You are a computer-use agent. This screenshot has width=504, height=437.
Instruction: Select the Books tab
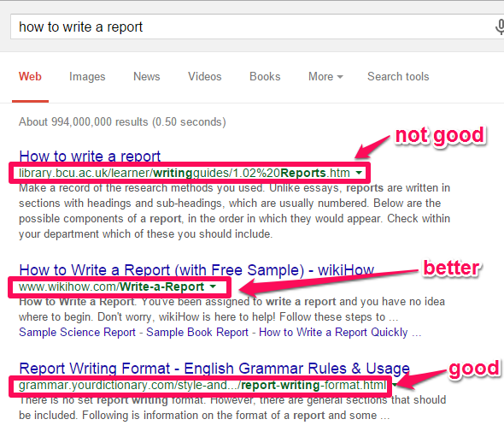pyautogui.click(x=265, y=77)
